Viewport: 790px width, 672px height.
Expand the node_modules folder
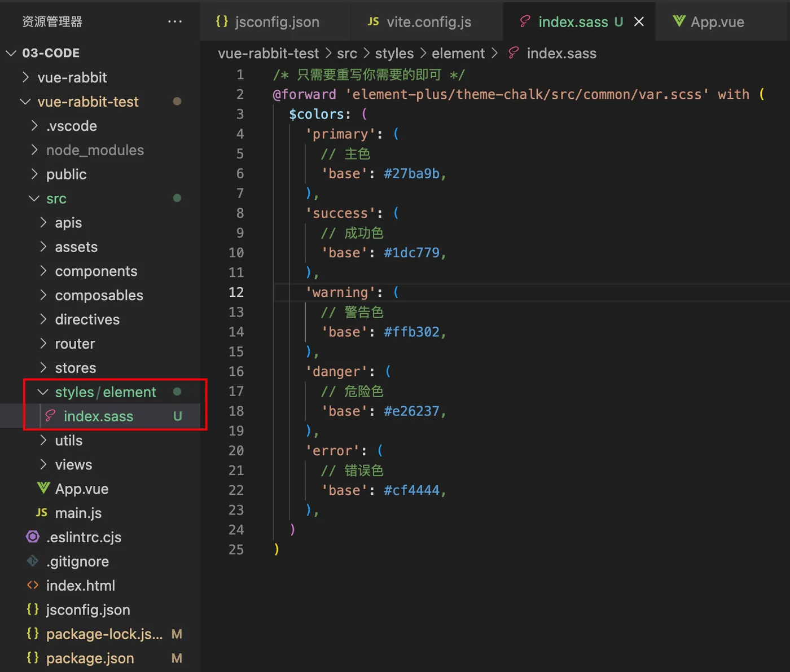[x=34, y=150]
